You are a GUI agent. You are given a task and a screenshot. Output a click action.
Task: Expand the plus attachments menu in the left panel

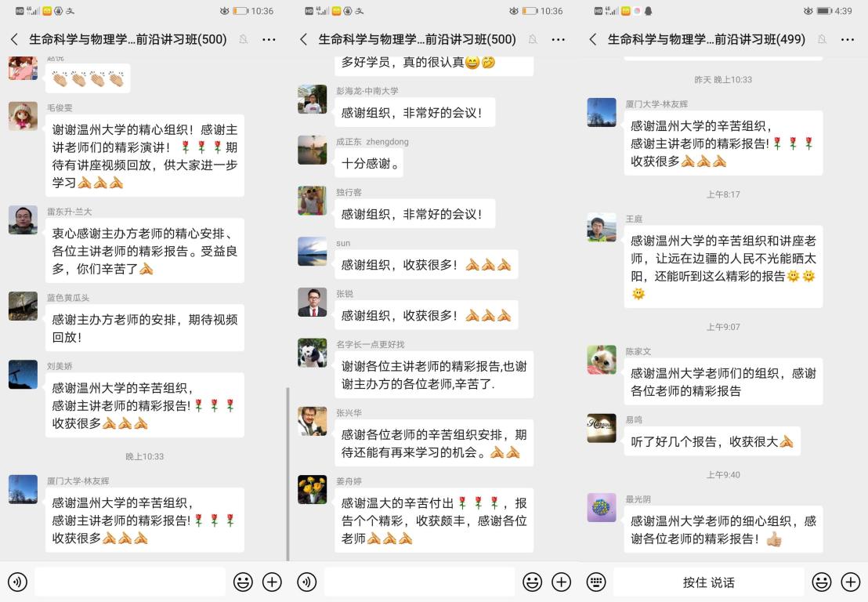point(272,582)
